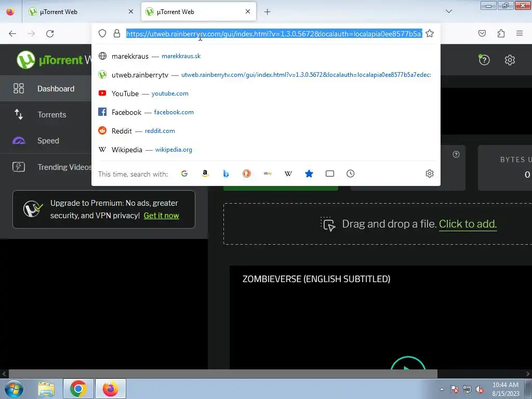Choose the Facebook suggestion
Viewport: 532px width, 399px height.
266,112
